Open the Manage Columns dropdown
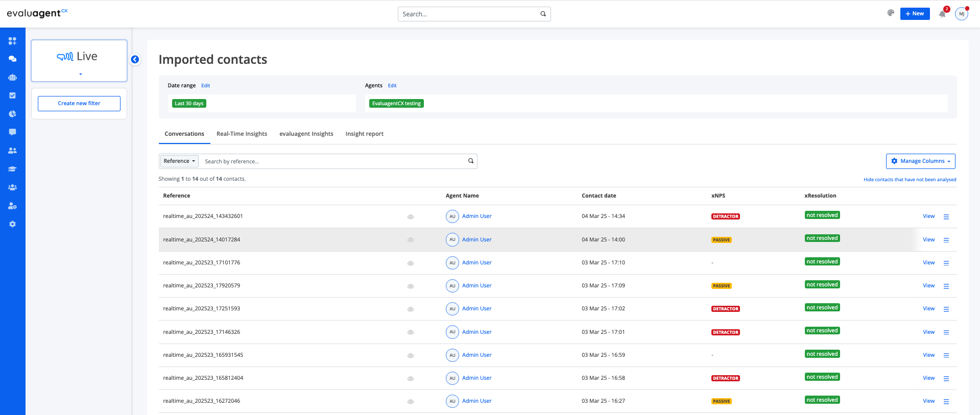 coord(920,161)
